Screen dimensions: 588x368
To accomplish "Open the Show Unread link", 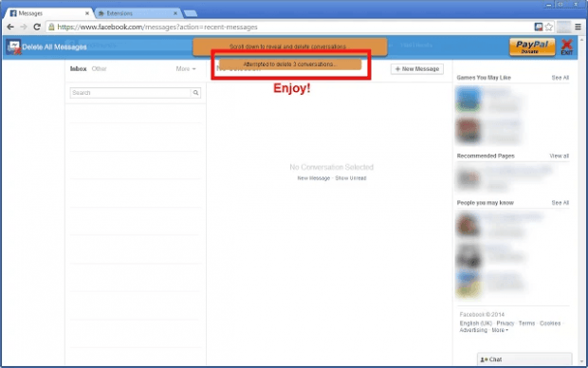I will [x=351, y=178].
